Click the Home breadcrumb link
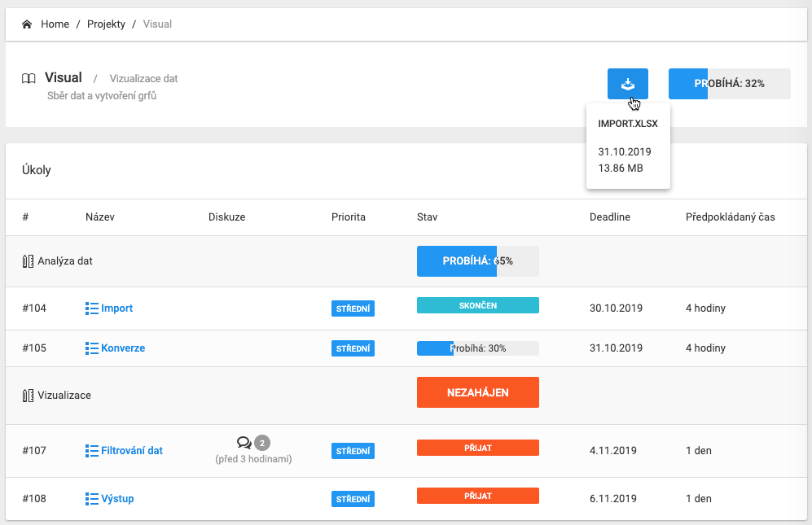 pos(55,24)
